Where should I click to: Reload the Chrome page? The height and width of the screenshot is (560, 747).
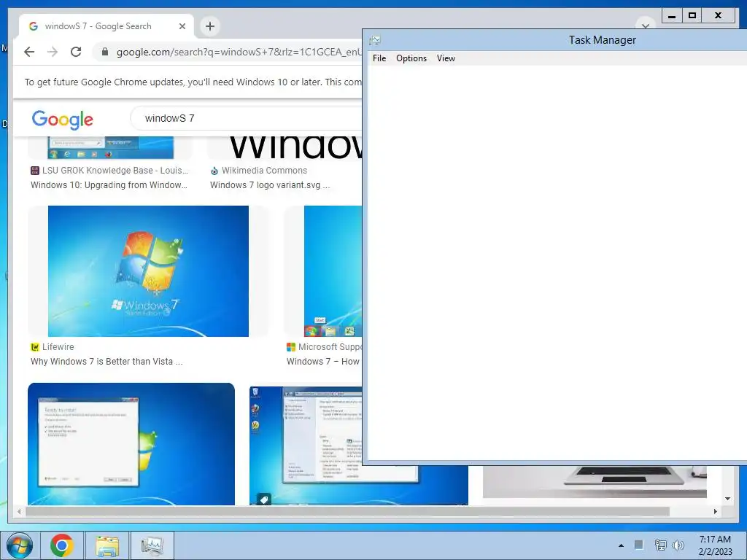[x=76, y=52]
